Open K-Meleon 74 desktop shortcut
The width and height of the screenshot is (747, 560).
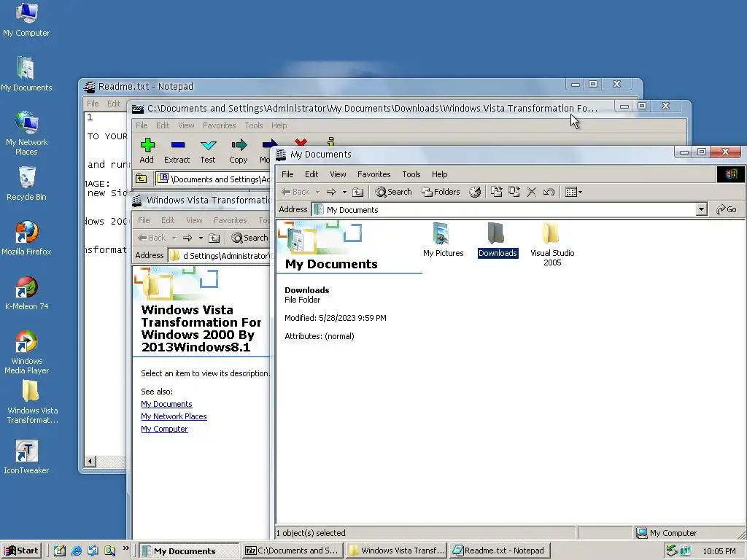tap(27, 293)
